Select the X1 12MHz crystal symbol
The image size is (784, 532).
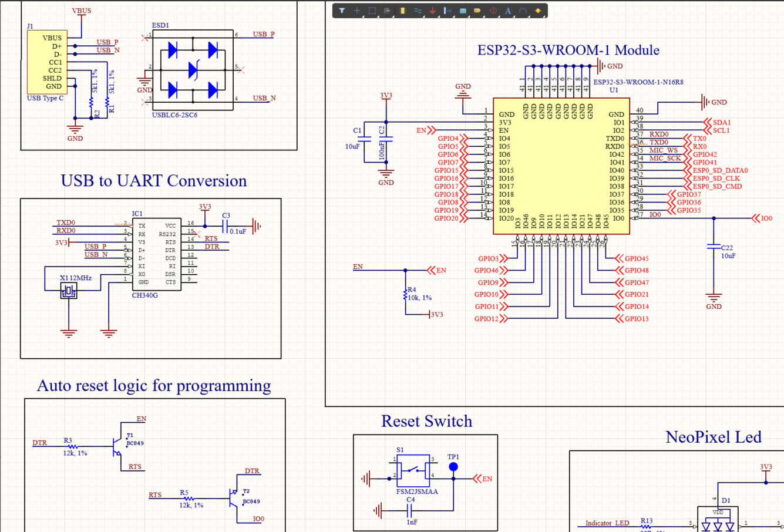tap(69, 290)
